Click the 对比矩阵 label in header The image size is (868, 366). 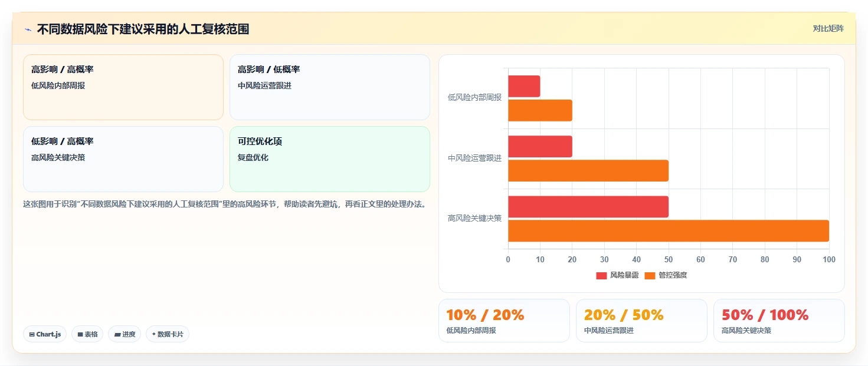(828, 28)
